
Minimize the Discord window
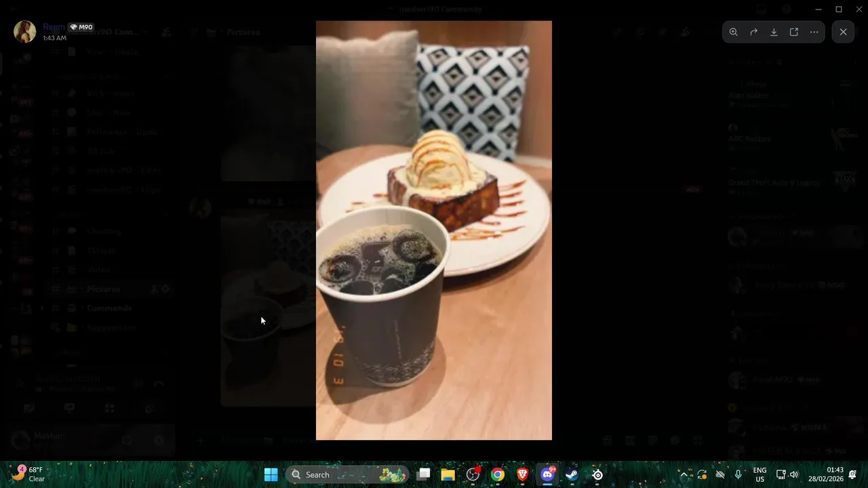pos(819,9)
